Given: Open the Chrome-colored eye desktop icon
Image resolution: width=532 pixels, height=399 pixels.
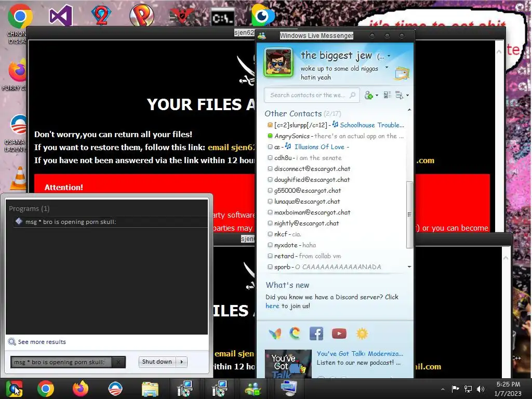Looking at the screenshot, I should pyautogui.click(x=262, y=15).
